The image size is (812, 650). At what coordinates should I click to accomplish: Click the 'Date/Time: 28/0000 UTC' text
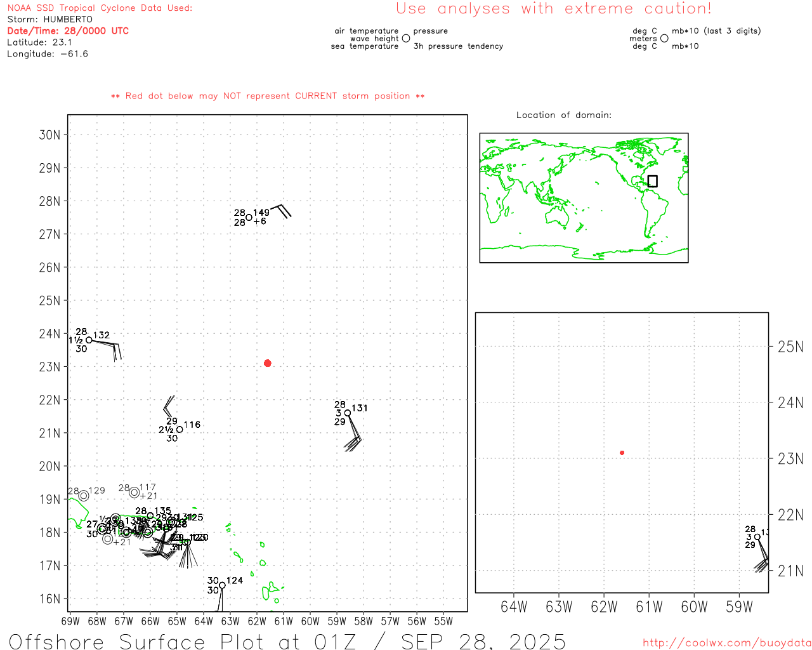pyautogui.click(x=68, y=31)
